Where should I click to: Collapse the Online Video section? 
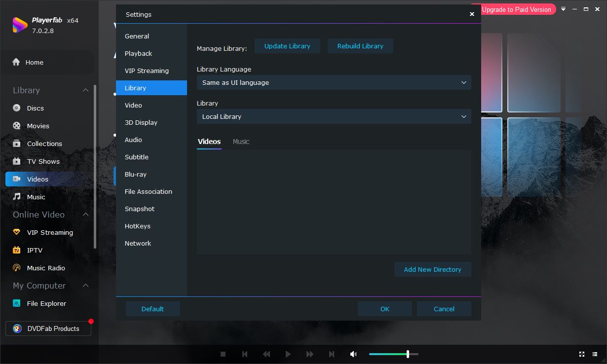tap(85, 215)
